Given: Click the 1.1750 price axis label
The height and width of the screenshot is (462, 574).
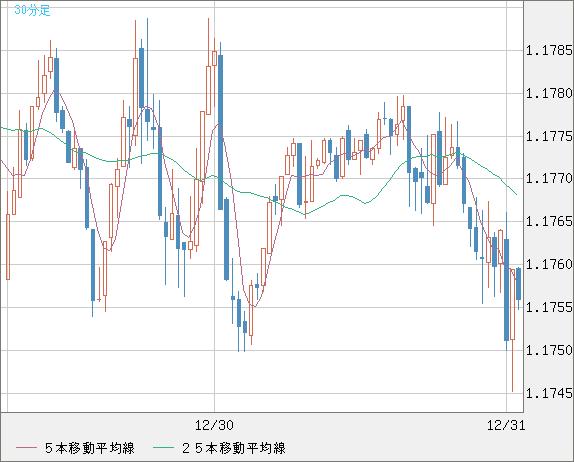Looking at the screenshot, I should 549,350.
